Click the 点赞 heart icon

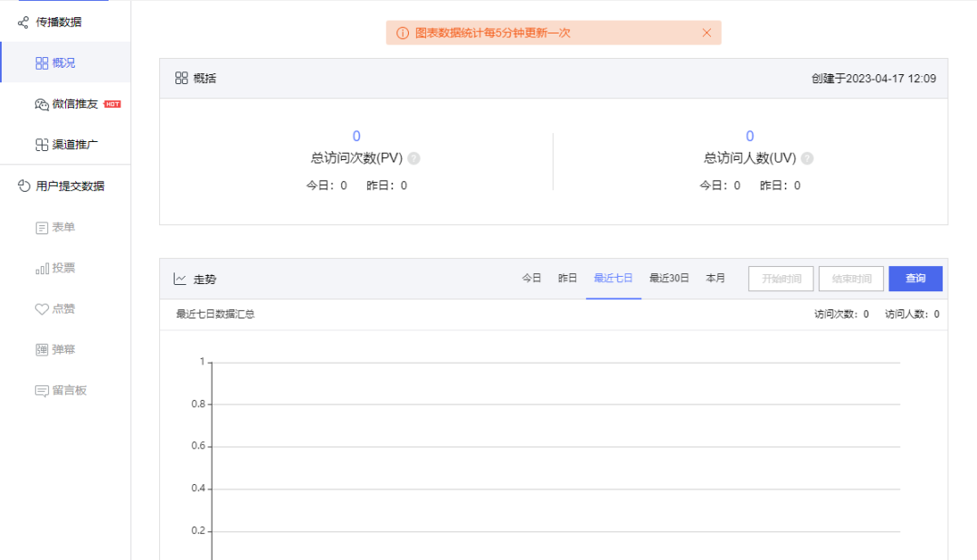pyautogui.click(x=42, y=309)
